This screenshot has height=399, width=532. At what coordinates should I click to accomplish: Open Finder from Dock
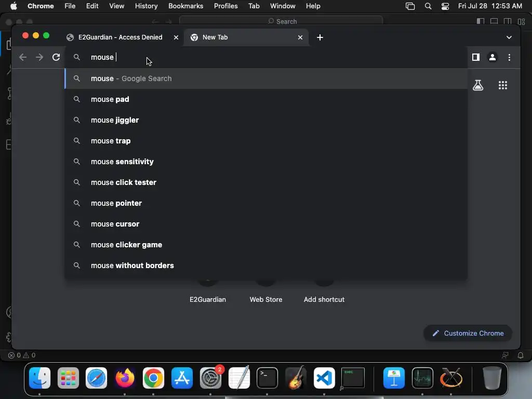point(39,378)
